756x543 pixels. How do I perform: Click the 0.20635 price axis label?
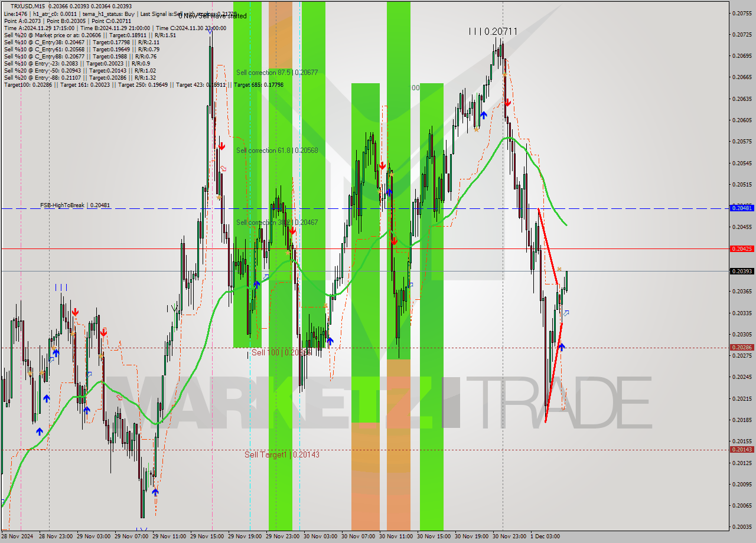[x=742, y=99]
